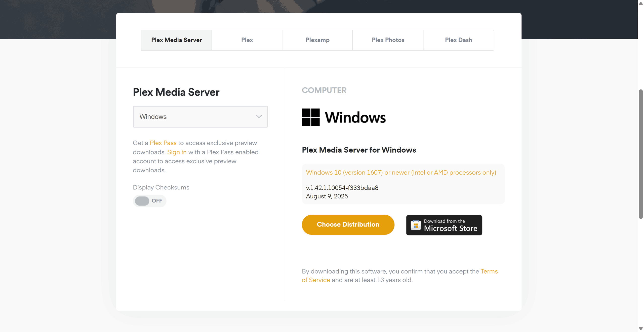Click the scrollbar up arrow

click(x=640, y=3)
